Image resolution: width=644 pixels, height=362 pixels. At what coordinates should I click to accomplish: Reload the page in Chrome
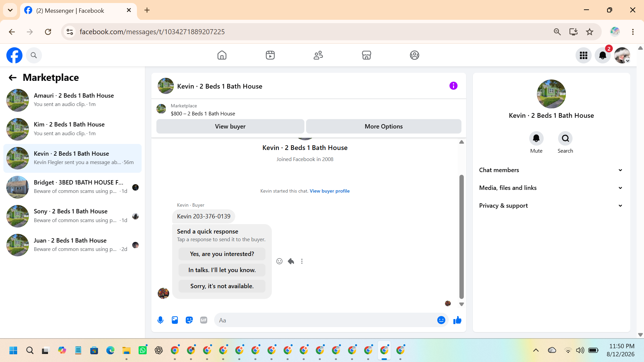pos(48,32)
